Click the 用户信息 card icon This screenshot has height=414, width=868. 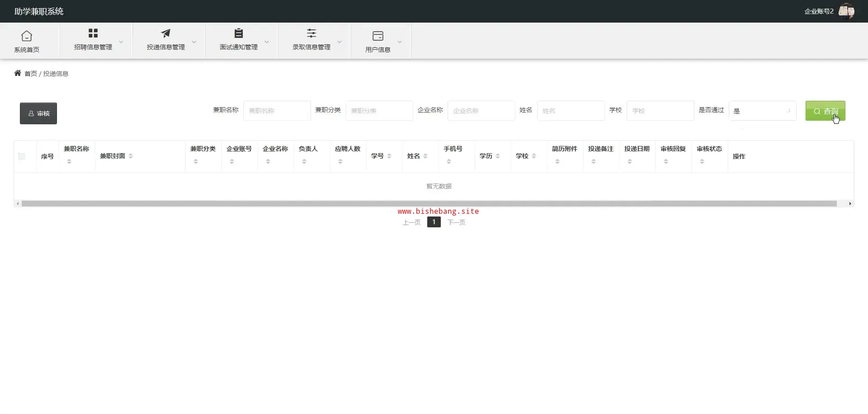378,36
